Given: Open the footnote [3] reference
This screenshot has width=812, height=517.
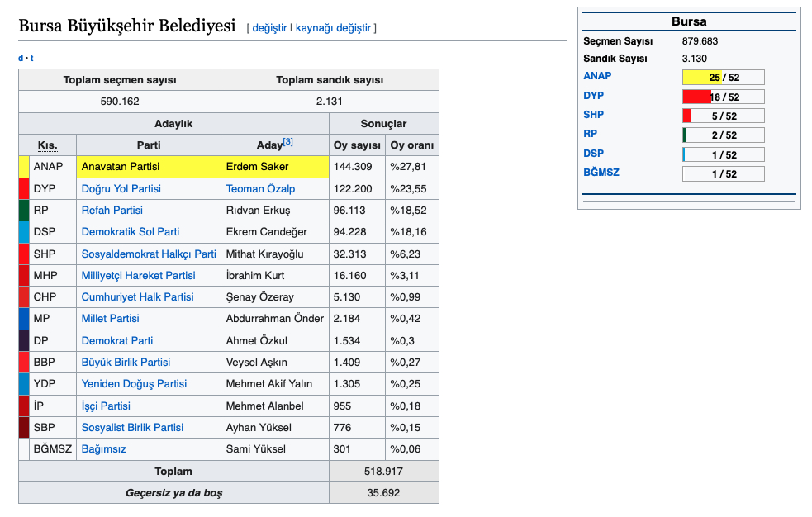Looking at the screenshot, I should tap(288, 142).
